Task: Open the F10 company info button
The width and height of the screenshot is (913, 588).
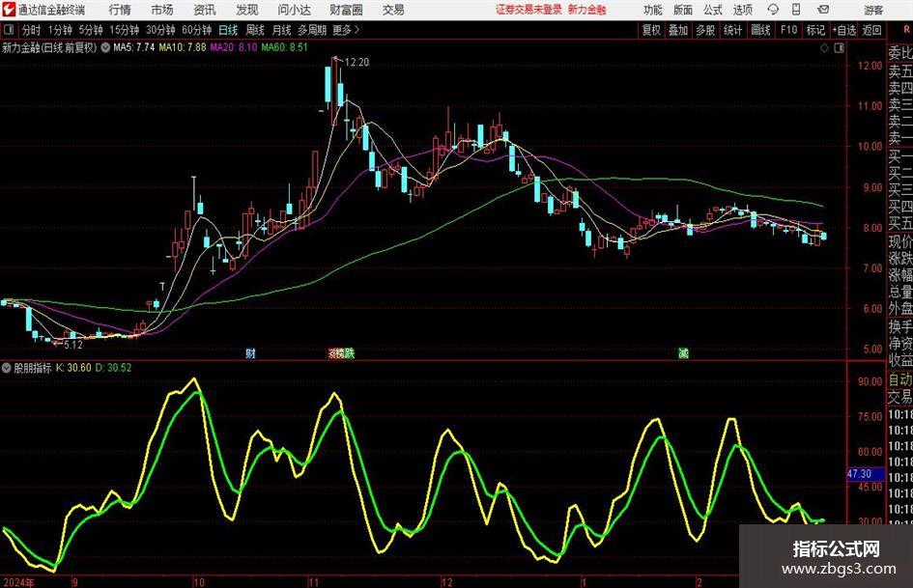Action: coord(788,30)
